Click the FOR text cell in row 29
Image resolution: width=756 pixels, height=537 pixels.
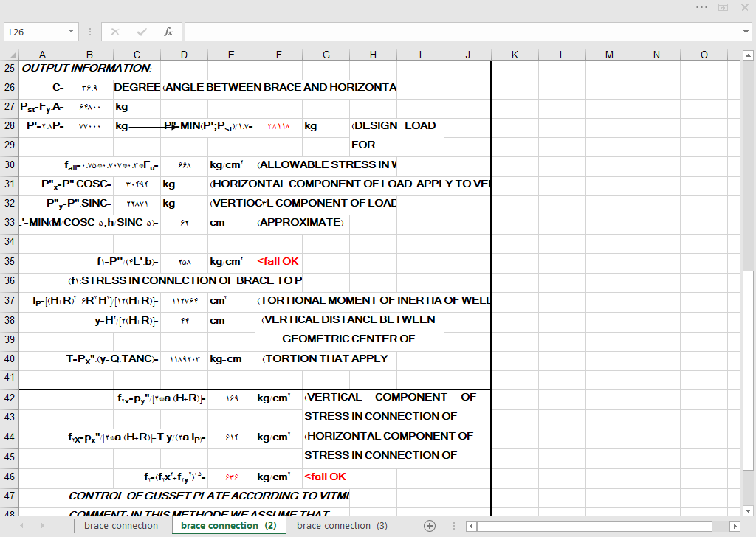point(363,145)
